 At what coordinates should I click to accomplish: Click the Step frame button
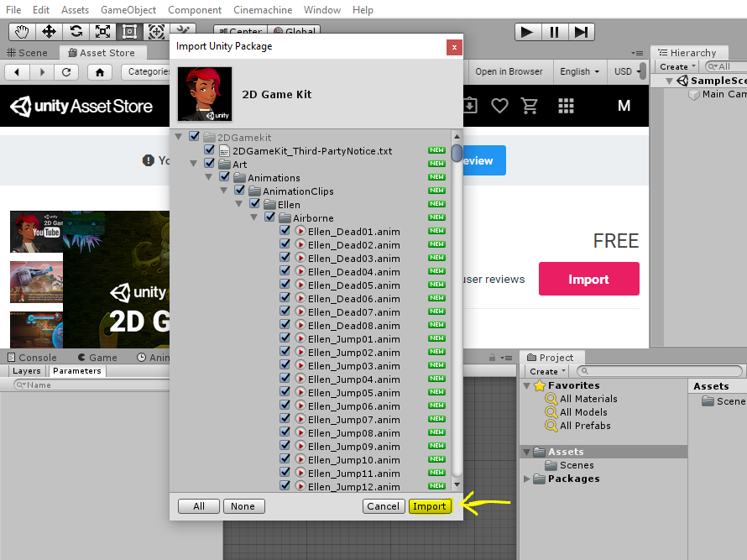tap(581, 32)
